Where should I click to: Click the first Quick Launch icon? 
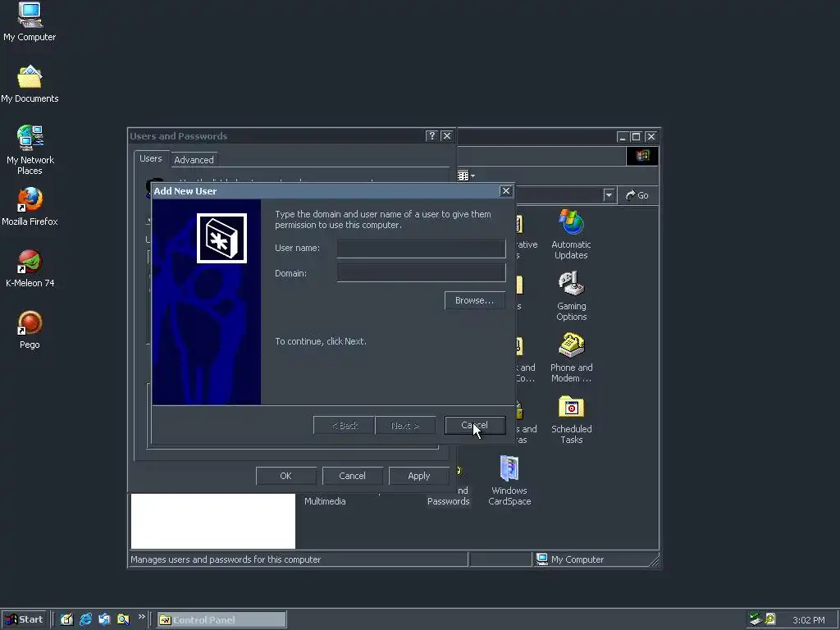[x=66, y=620]
